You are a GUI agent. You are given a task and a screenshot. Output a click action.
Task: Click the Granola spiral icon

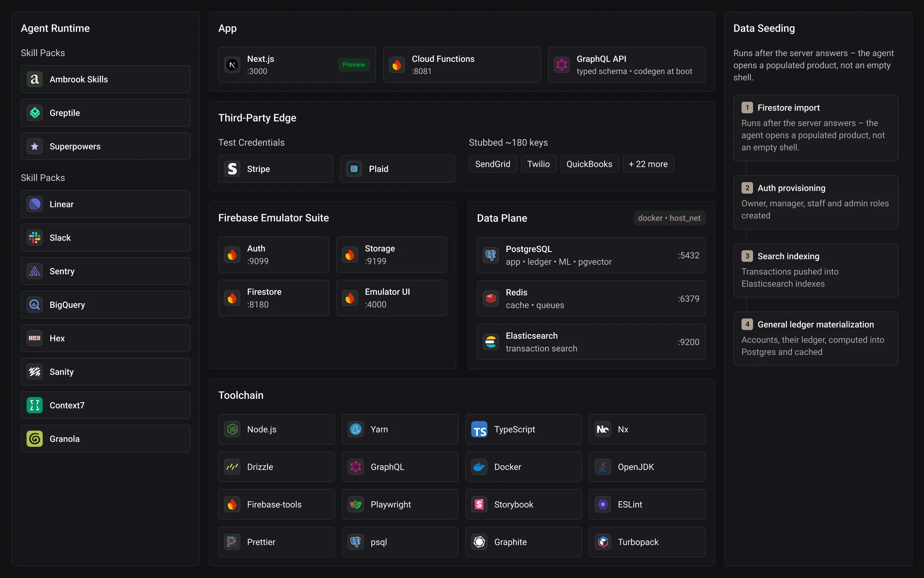point(35,439)
